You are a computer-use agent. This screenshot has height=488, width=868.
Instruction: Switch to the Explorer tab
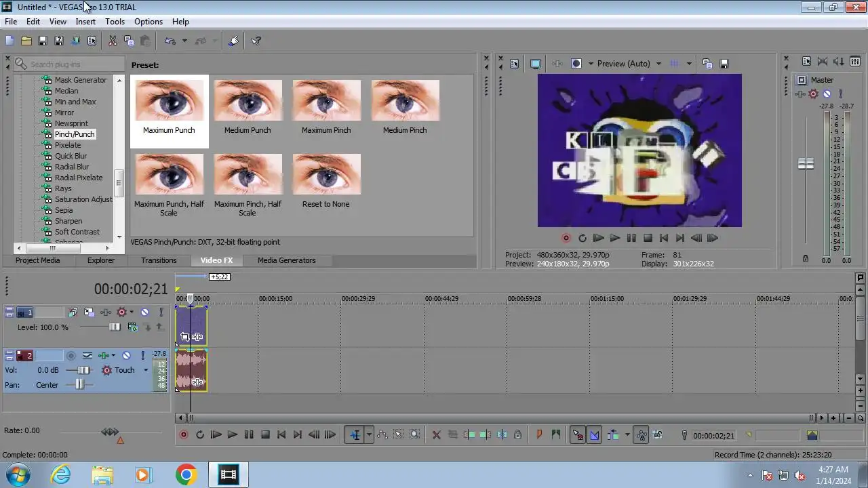coord(101,260)
